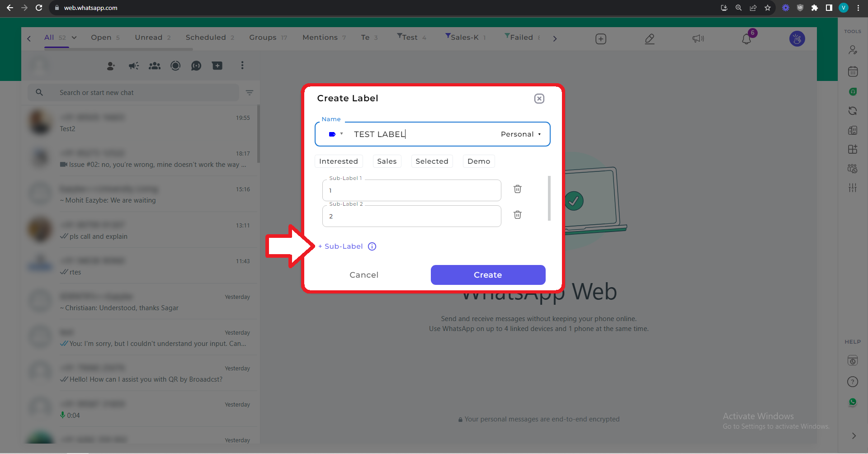Open the analytics report tool icon

tap(853, 130)
